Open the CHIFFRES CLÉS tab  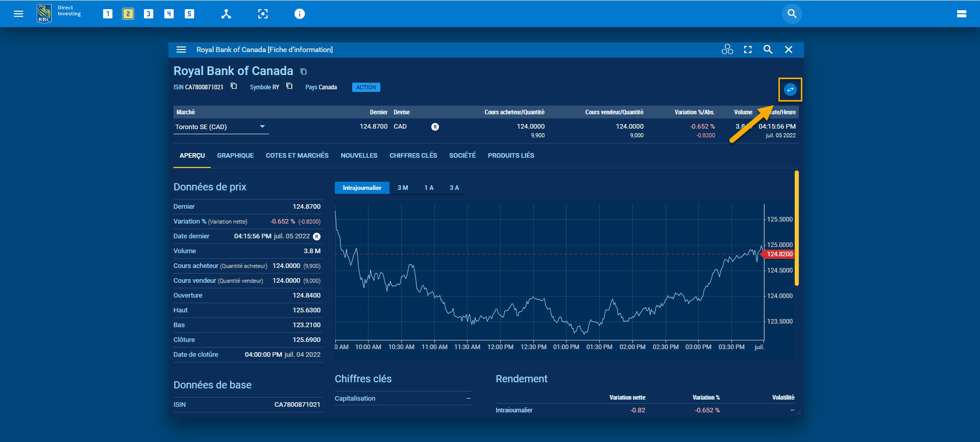pos(413,156)
